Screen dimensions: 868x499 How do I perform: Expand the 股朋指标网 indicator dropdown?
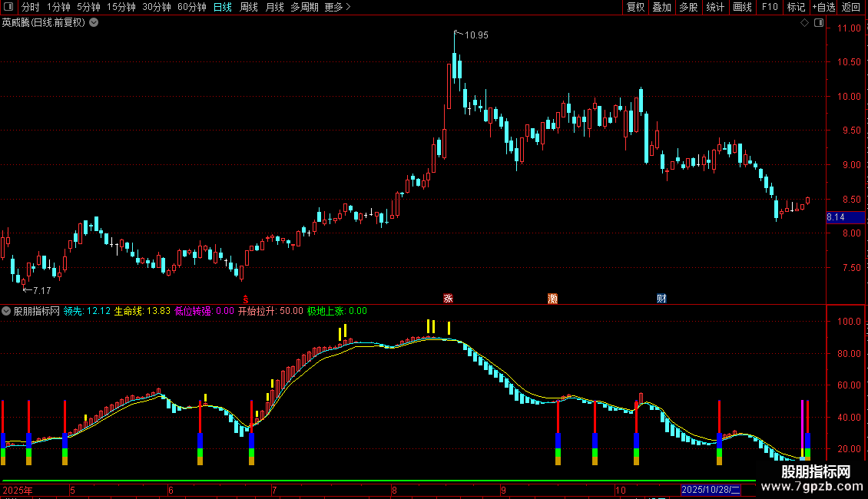point(6,311)
